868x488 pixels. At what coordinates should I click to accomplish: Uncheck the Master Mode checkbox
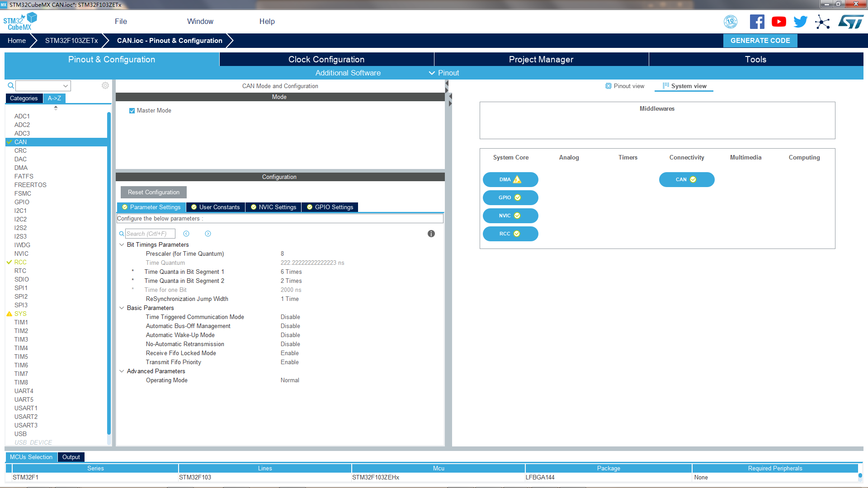pos(132,111)
